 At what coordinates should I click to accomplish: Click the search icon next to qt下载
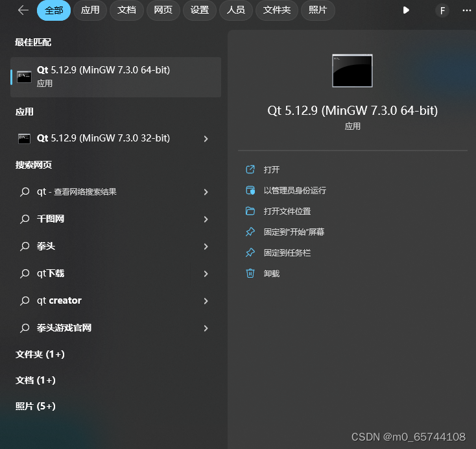click(x=25, y=273)
